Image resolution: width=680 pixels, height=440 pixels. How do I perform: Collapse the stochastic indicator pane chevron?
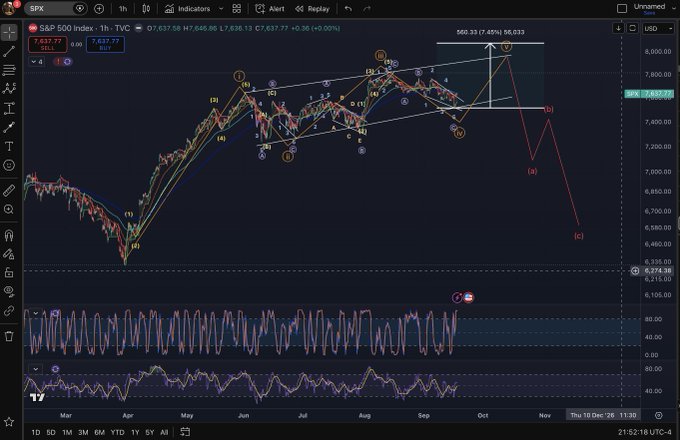click(x=36, y=313)
